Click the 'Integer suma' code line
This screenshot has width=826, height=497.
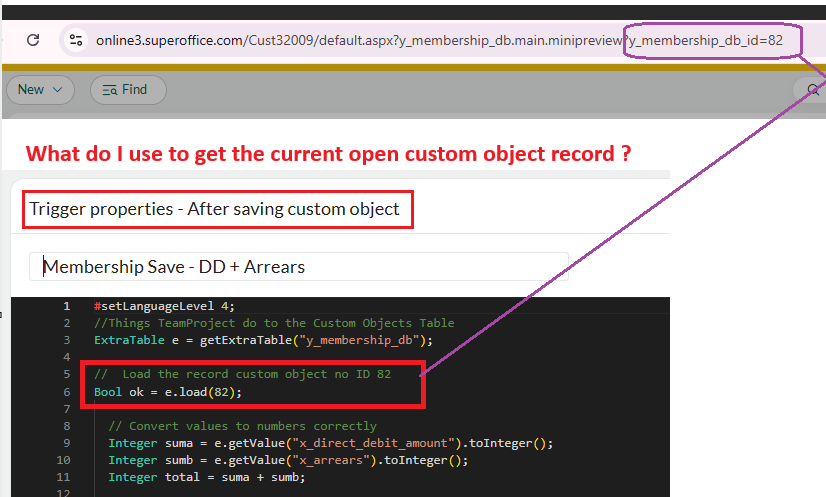[330, 443]
